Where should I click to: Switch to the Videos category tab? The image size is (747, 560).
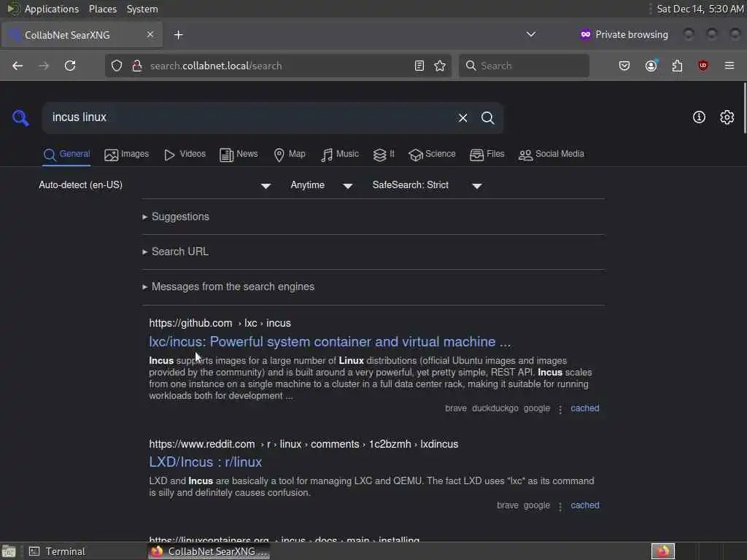(185, 155)
